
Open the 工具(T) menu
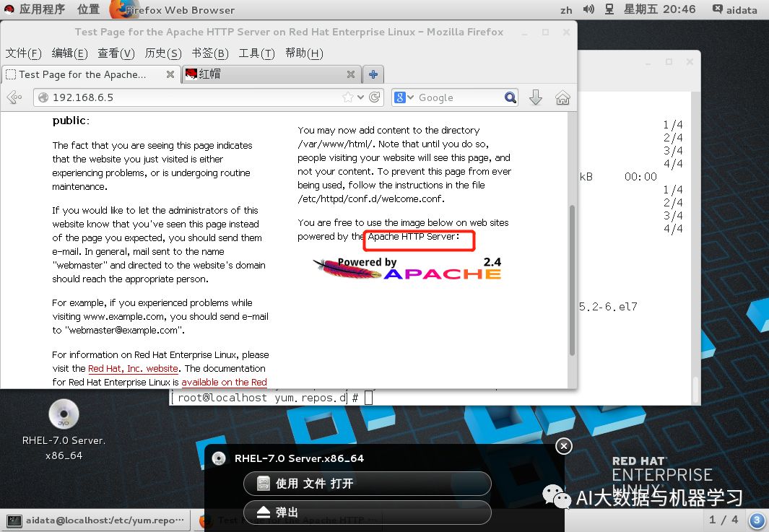pos(256,53)
